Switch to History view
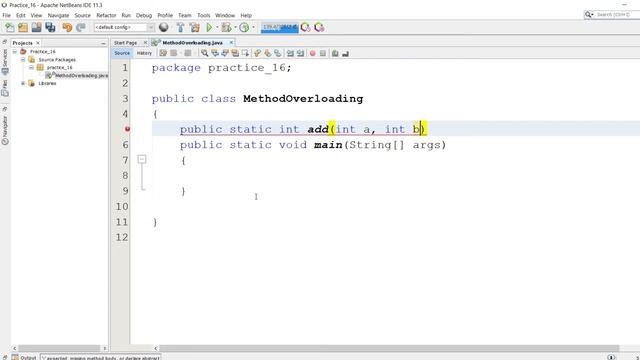 (144, 53)
